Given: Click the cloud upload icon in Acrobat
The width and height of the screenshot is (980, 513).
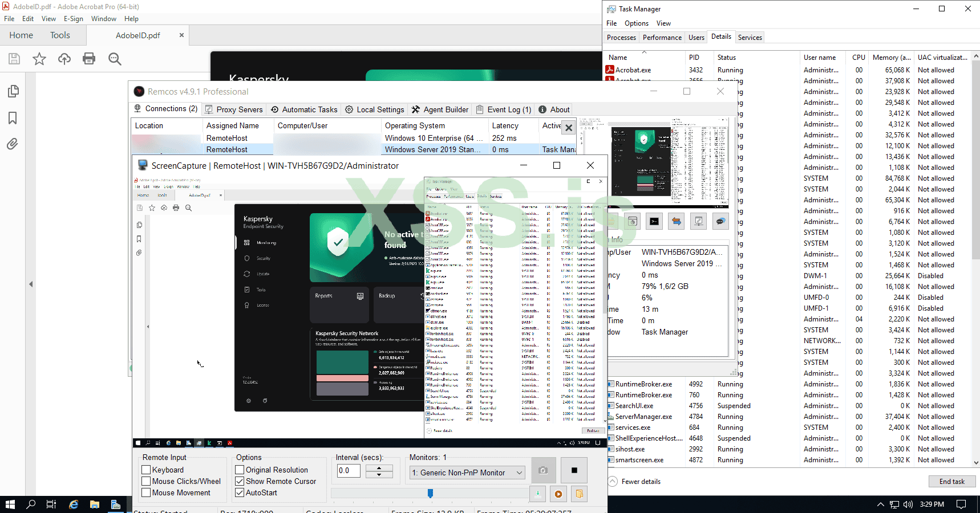Looking at the screenshot, I should coord(64,59).
